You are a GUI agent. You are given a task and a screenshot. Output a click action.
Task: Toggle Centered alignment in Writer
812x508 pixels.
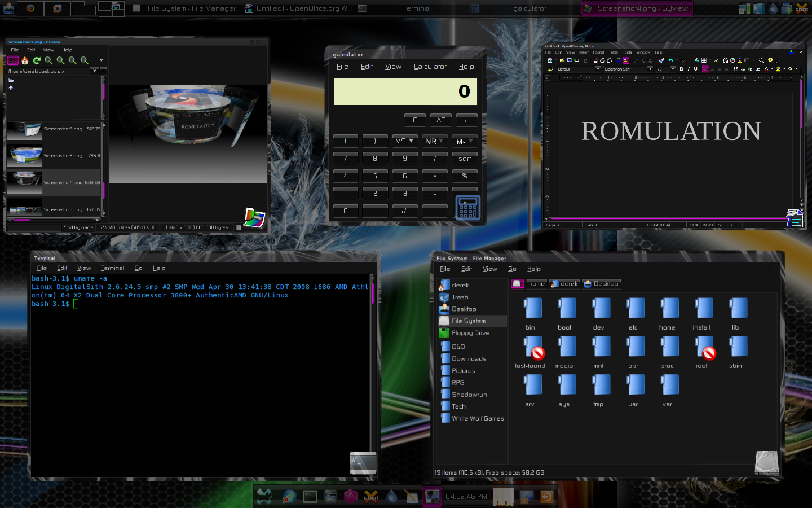point(712,69)
